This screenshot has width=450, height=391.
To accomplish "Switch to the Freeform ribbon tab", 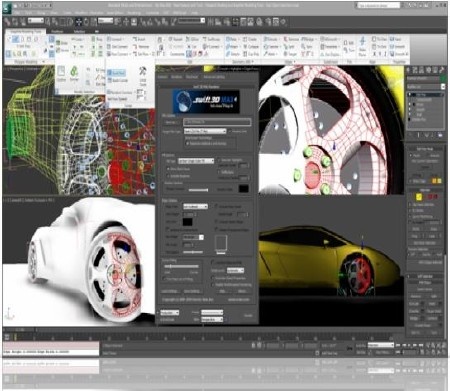I will click(57, 31).
